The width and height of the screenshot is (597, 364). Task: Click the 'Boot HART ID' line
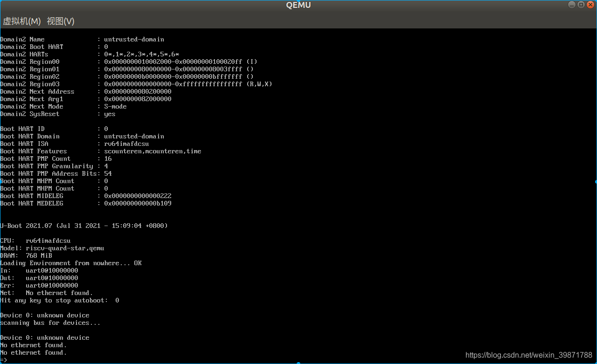54,129
